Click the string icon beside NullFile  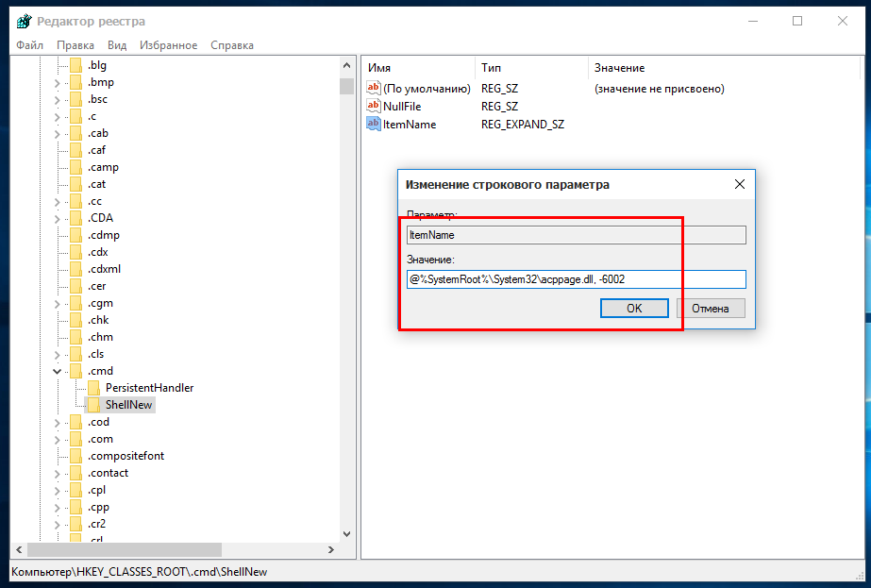[374, 106]
